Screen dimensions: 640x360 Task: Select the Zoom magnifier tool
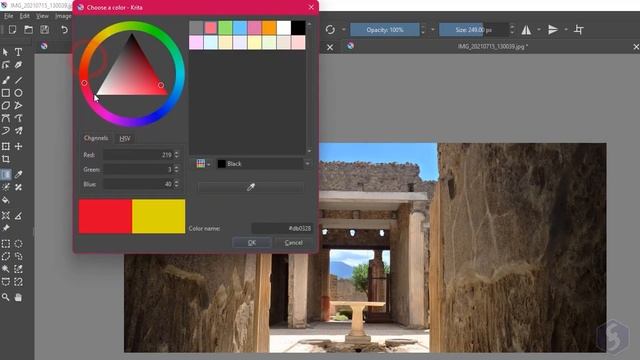(x=5, y=297)
